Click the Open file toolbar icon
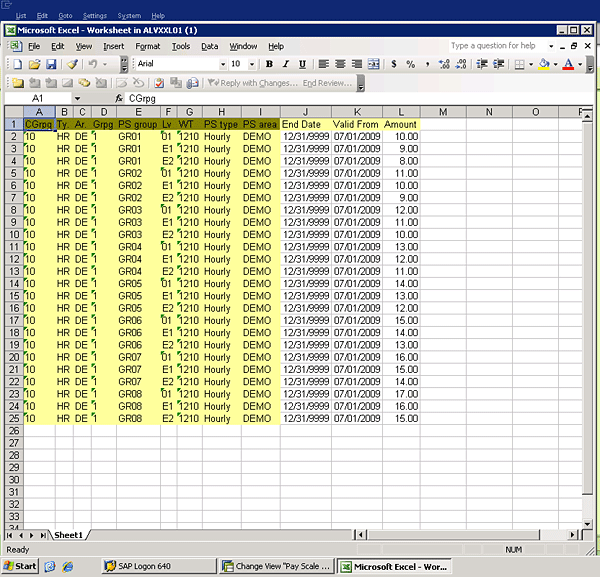Image resolution: width=600 pixels, height=577 pixels. point(33,64)
